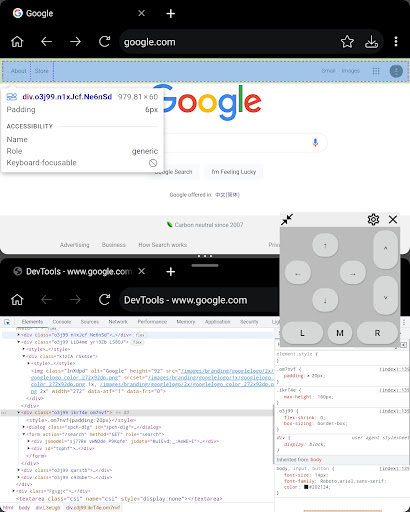Click the L button on the virtual pad
The height and width of the screenshot is (512, 410).
click(x=302, y=333)
